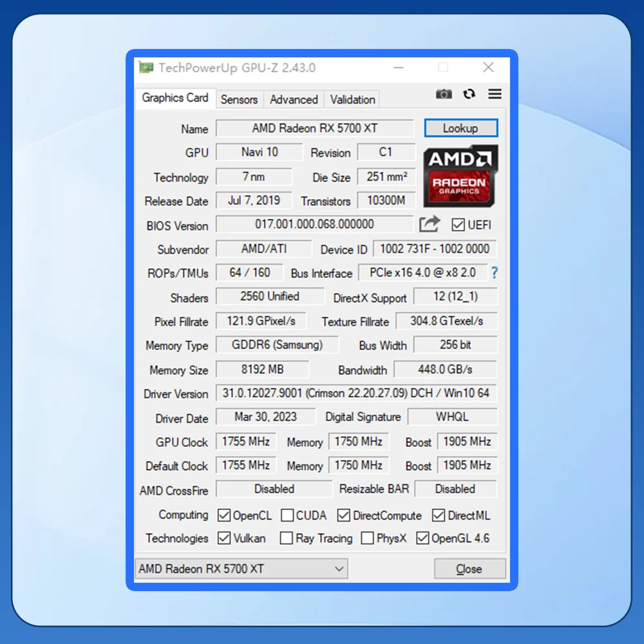
Task: Switch to the Sensors tab
Action: (x=239, y=99)
